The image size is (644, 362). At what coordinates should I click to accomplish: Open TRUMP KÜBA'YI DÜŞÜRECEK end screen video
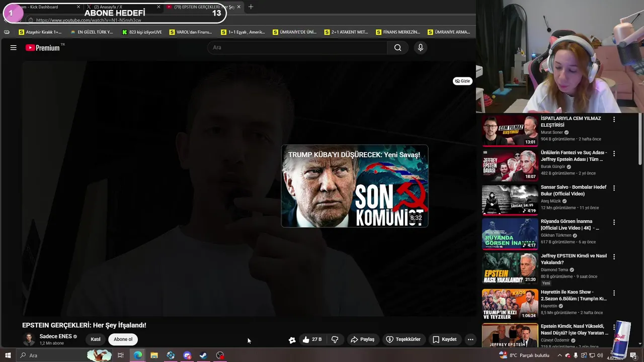[x=355, y=186]
